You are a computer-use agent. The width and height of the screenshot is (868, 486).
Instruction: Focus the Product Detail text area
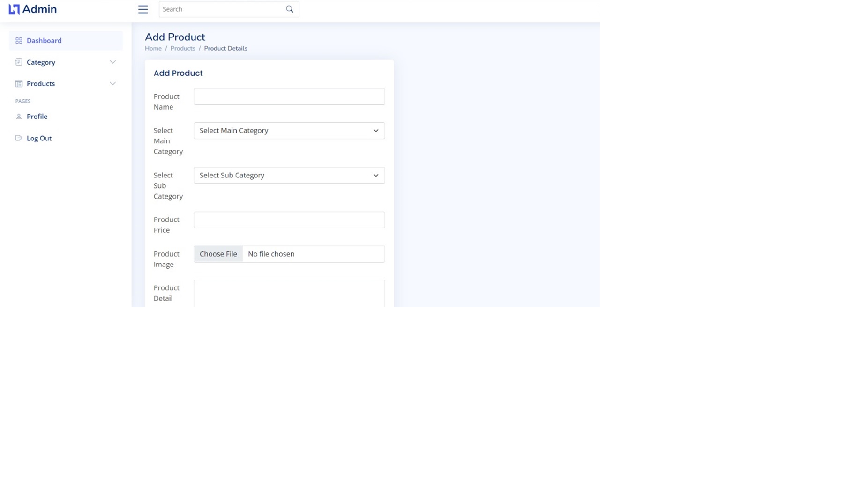(x=289, y=294)
